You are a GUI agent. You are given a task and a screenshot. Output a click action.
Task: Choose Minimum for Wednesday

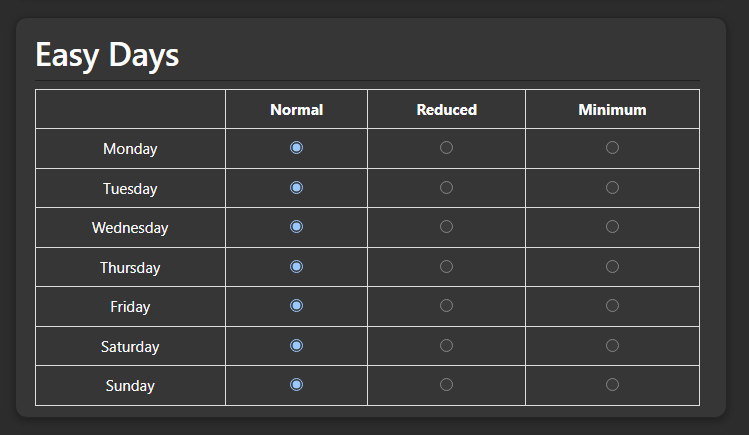point(612,227)
